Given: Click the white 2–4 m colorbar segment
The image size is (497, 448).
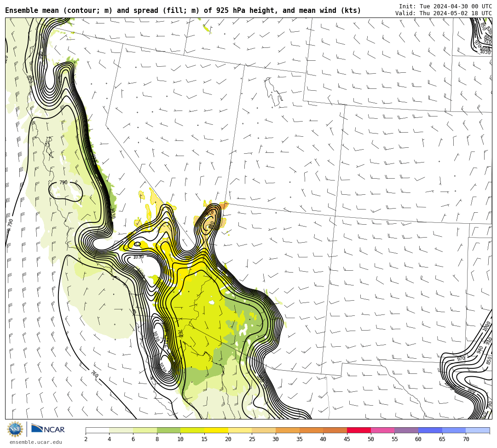Looking at the screenshot, I should (97, 430).
